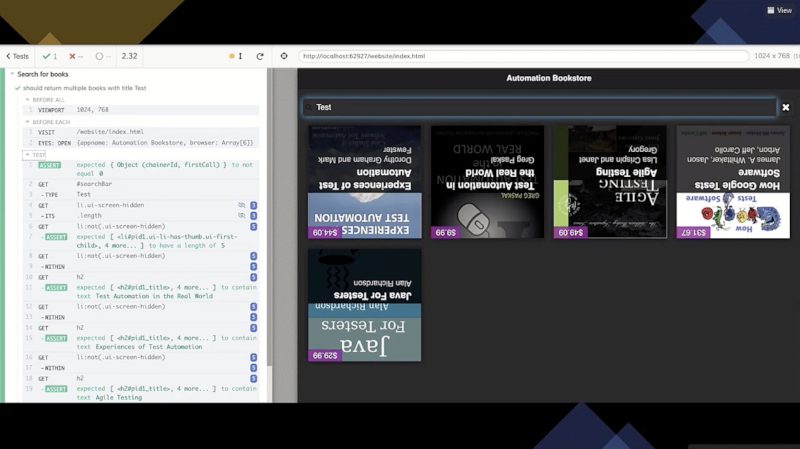Click the rerun all tests reload icon

point(260,56)
